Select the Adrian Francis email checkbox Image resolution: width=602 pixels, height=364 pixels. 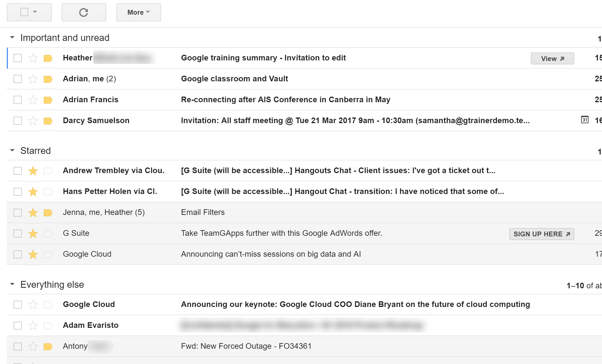[x=18, y=100]
